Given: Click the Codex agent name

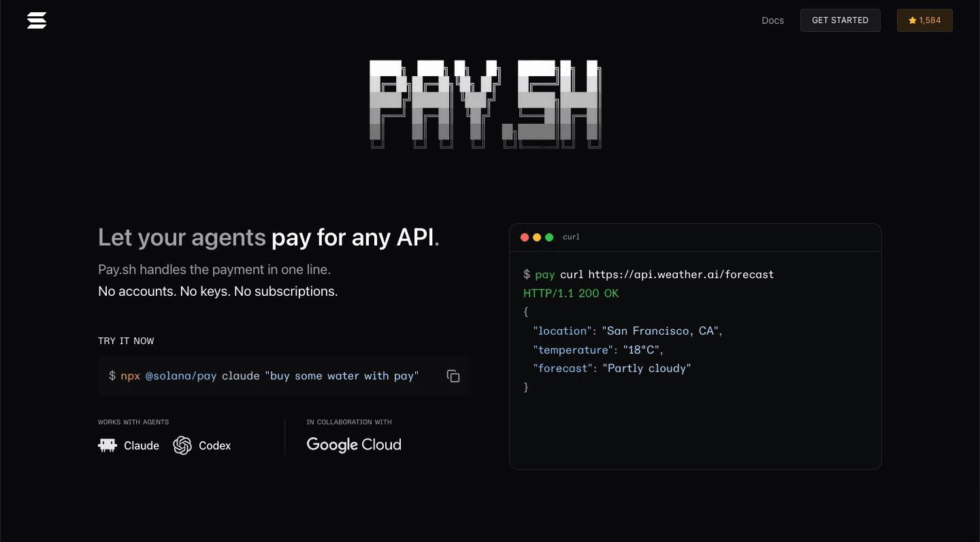Looking at the screenshot, I should click(x=215, y=445).
